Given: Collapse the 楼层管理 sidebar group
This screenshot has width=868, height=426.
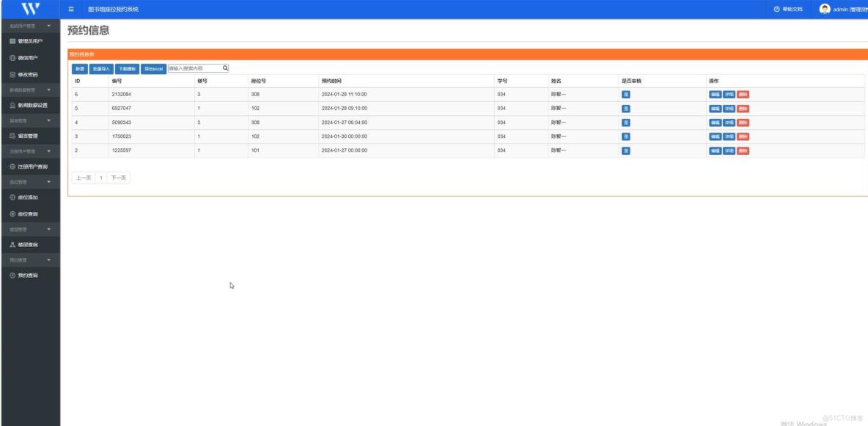Looking at the screenshot, I should click(30, 229).
